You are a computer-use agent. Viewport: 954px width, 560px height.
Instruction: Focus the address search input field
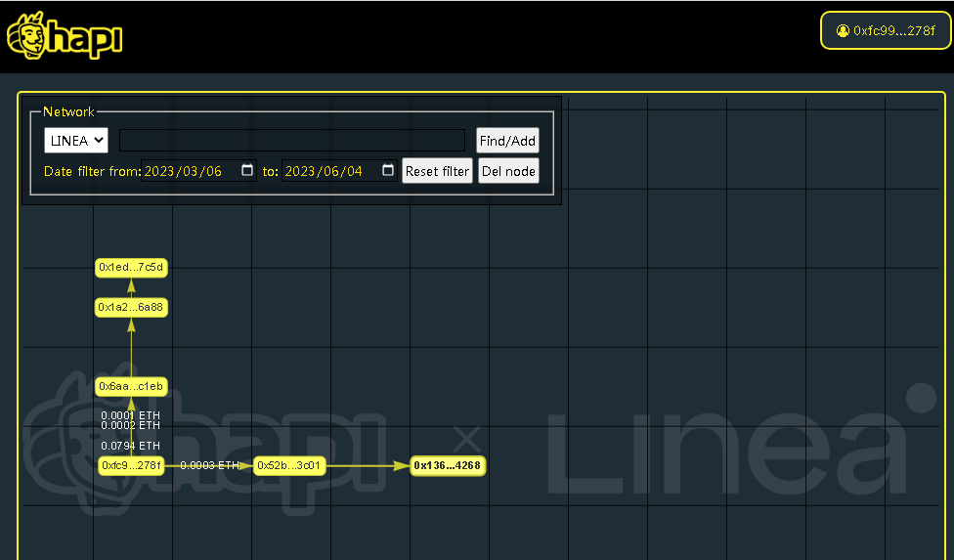pyautogui.click(x=292, y=141)
